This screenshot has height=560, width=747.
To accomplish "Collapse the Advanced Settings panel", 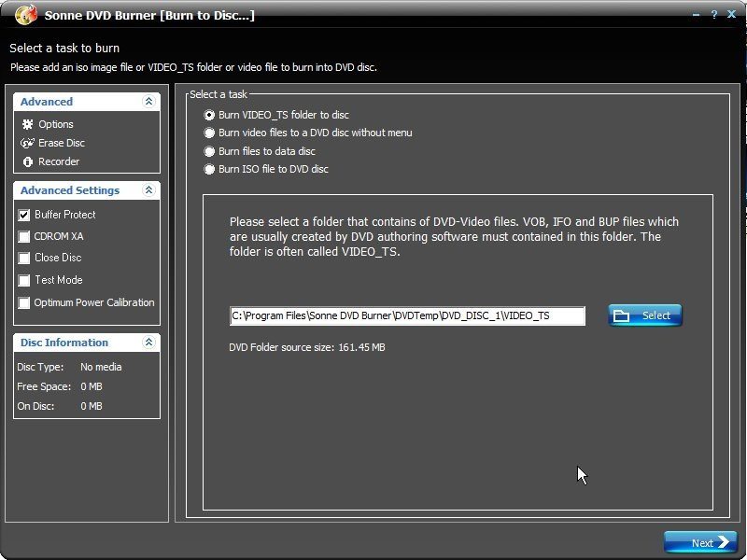I will pos(148,190).
